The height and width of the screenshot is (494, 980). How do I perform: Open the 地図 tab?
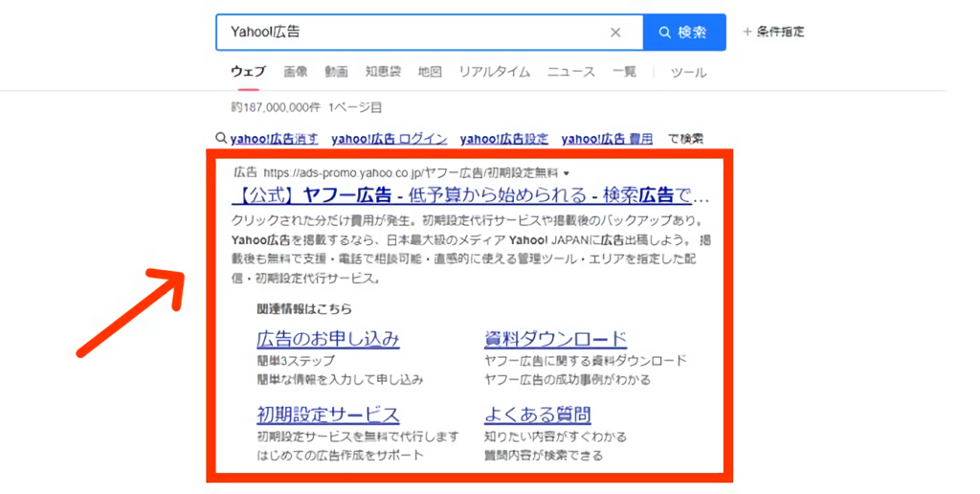430,71
